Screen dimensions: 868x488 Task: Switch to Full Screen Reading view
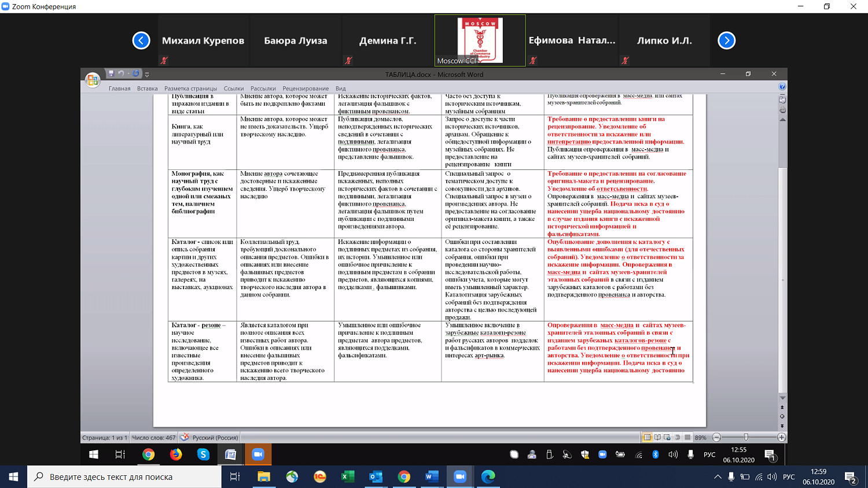click(x=657, y=438)
